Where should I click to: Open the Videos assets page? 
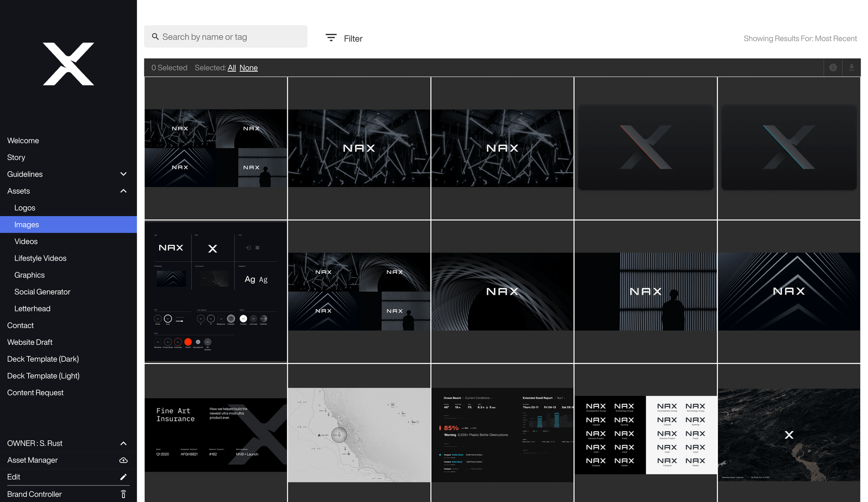point(26,241)
